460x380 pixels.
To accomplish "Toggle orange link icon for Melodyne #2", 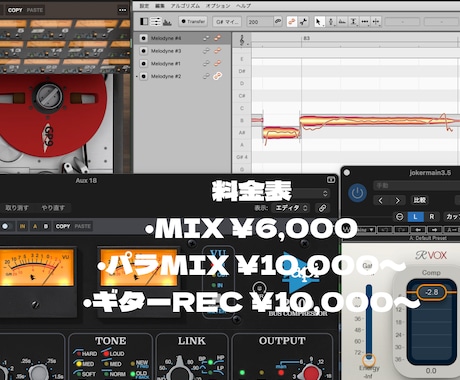I will [x=218, y=76].
